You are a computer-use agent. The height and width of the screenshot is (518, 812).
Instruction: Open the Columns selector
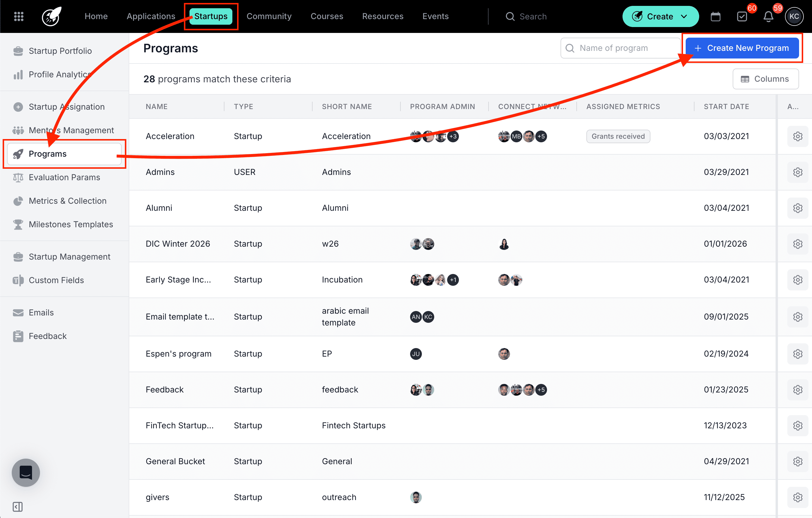click(x=765, y=79)
